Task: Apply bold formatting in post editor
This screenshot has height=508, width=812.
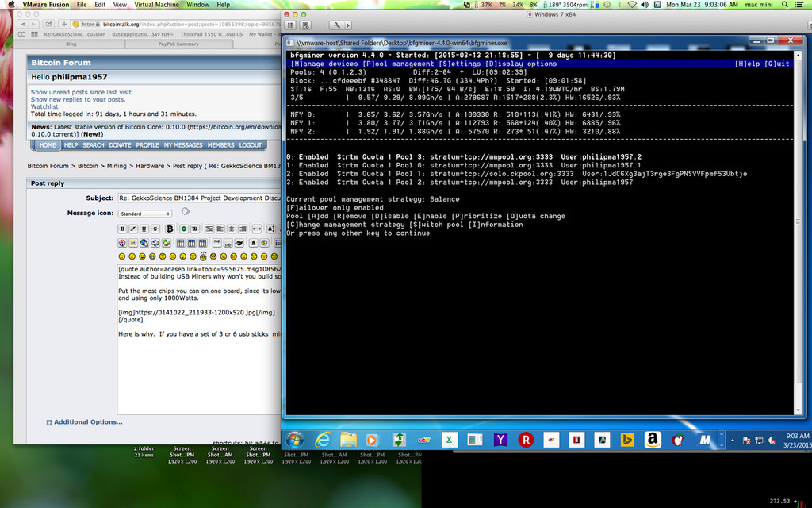Action: point(123,229)
